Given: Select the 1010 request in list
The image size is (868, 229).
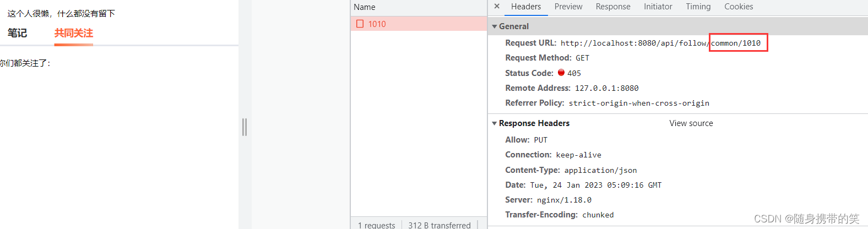Looking at the screenshot, I should pos(419,24).
